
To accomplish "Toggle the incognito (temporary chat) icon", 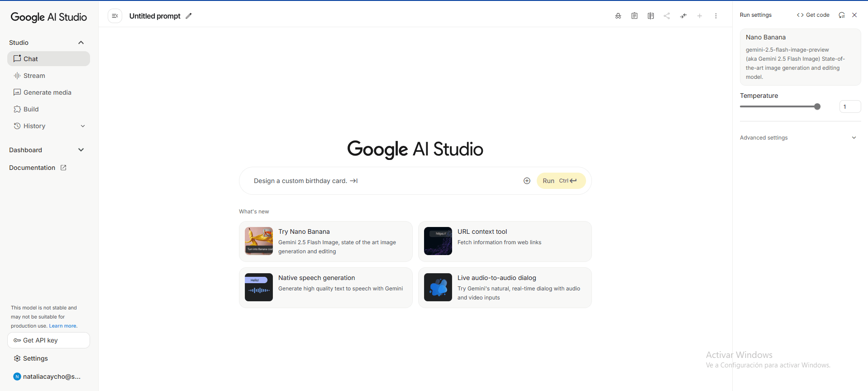I will pos(618,16).
